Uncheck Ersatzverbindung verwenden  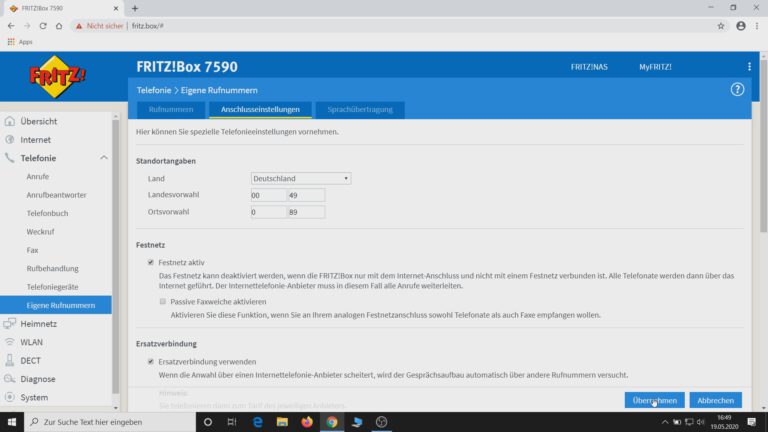click(x=151, y=361)
